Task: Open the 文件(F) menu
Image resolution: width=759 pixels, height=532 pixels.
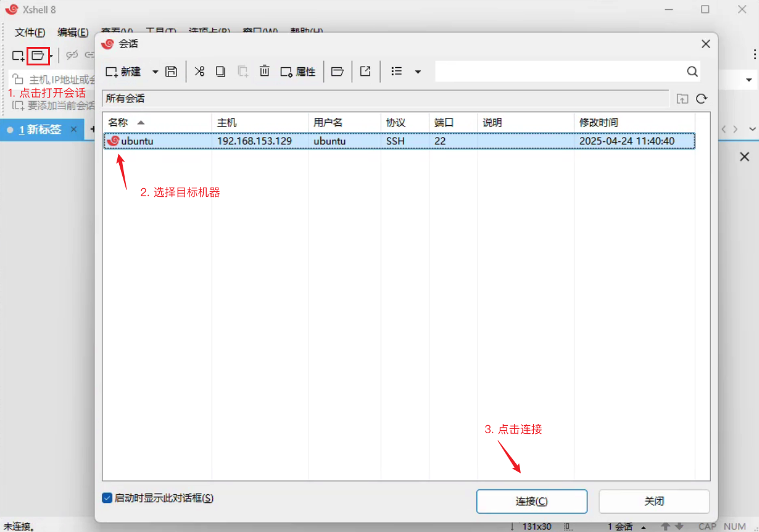Action: pyautogui.click(x=30, y=32)
